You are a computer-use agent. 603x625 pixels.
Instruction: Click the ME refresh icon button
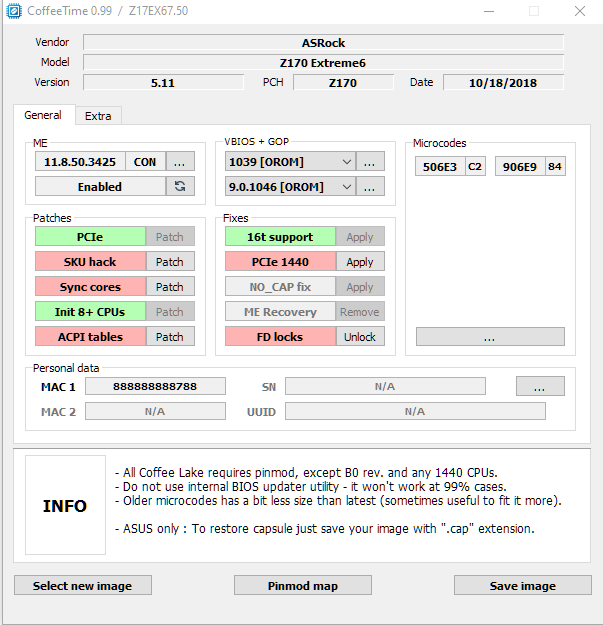pyautogui.click(x=180, y=187)
